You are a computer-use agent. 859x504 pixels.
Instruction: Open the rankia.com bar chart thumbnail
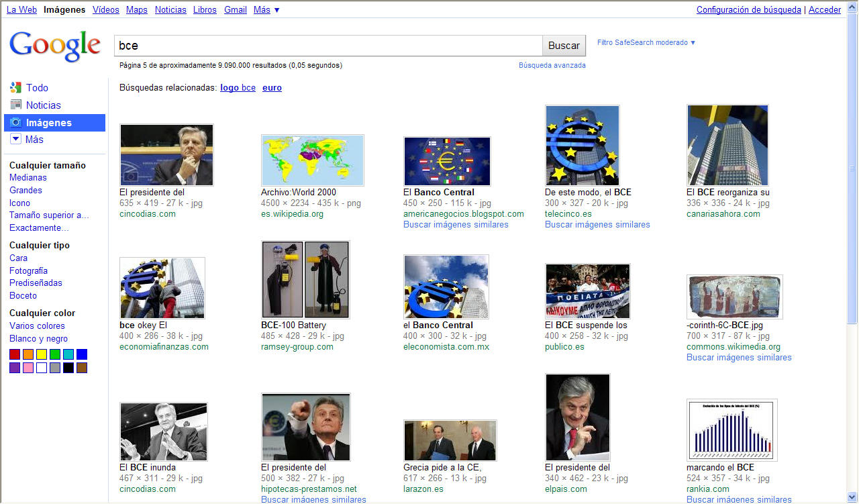point(731,430)
